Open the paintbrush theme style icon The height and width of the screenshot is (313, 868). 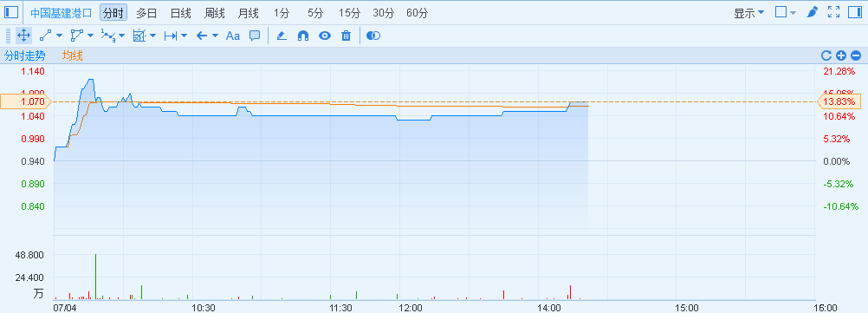click(x=812, y=12)
